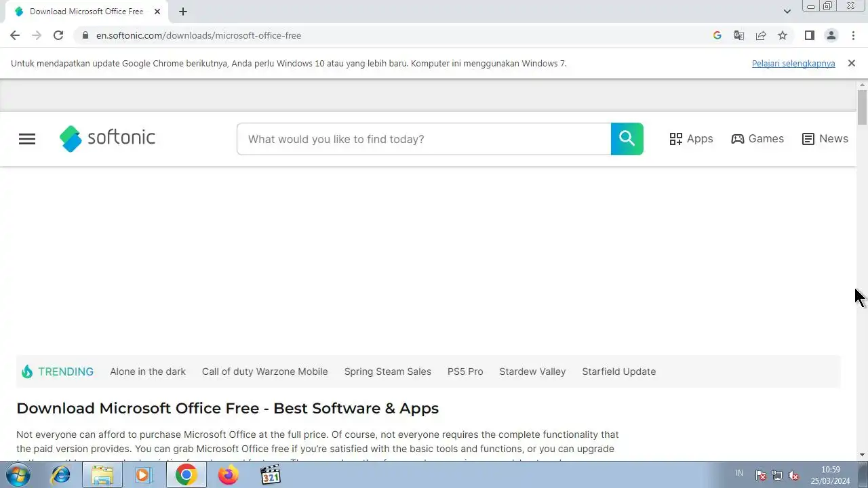Viewport: 868px width, 488px height.
Task: Select the address bar URL
Action: pos(199,35)
